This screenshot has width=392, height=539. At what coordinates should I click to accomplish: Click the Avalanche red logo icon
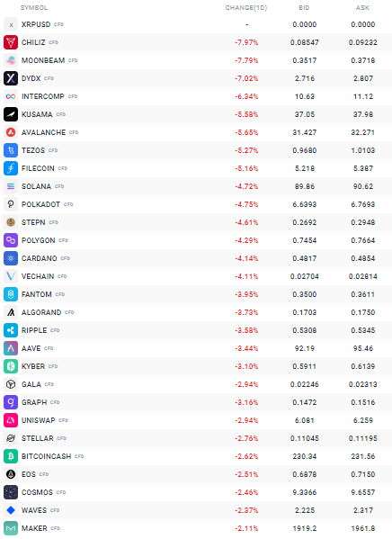(11, 132)
